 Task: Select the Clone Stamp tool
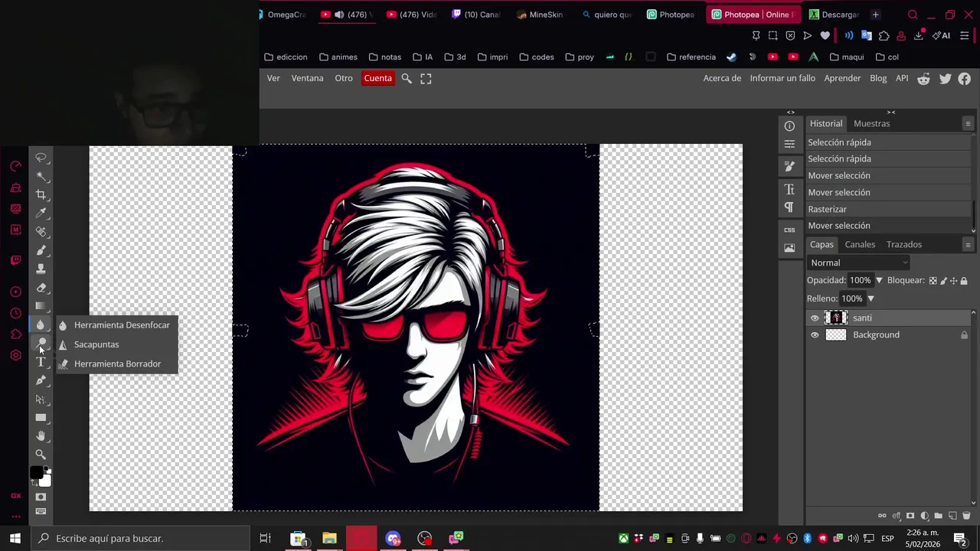click(x=41, y=269)
